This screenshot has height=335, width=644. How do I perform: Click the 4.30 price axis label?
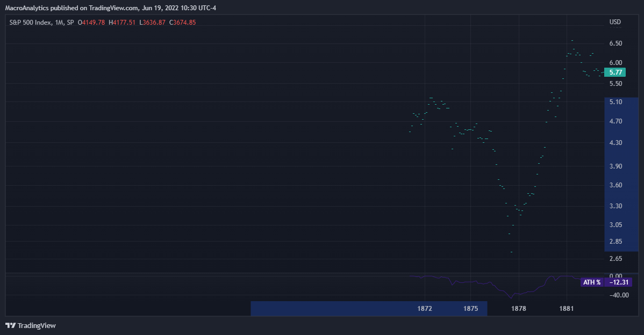[616, 143]
